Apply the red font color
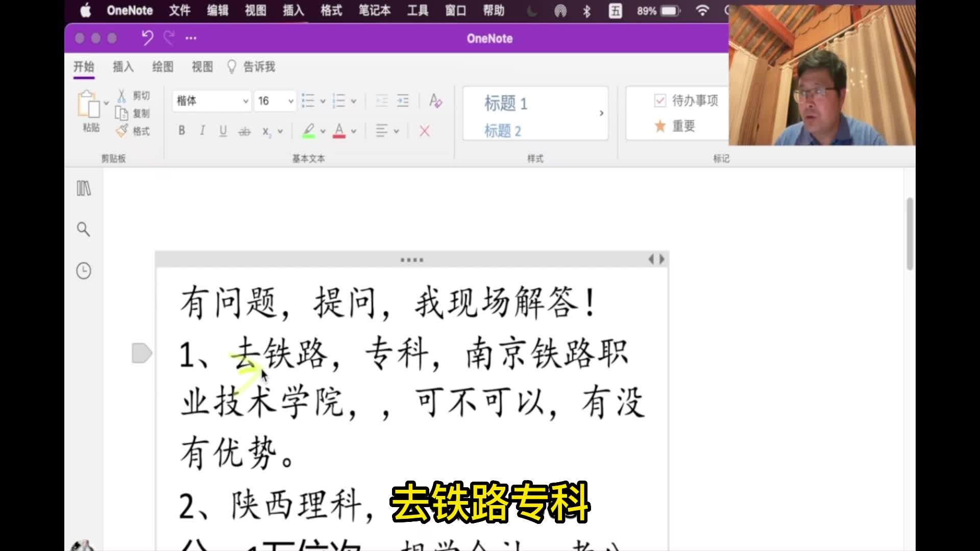Viewport: 980px width, 551px height. (x=339, y=131)
